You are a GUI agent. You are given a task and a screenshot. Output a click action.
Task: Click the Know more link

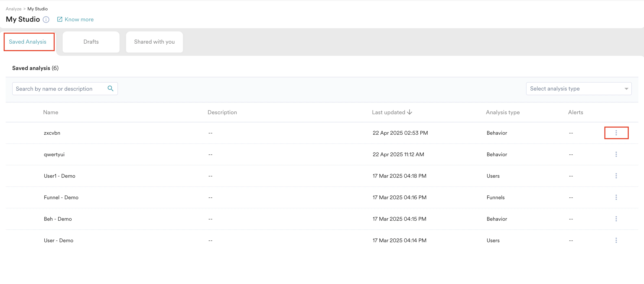tap(79, 19)
